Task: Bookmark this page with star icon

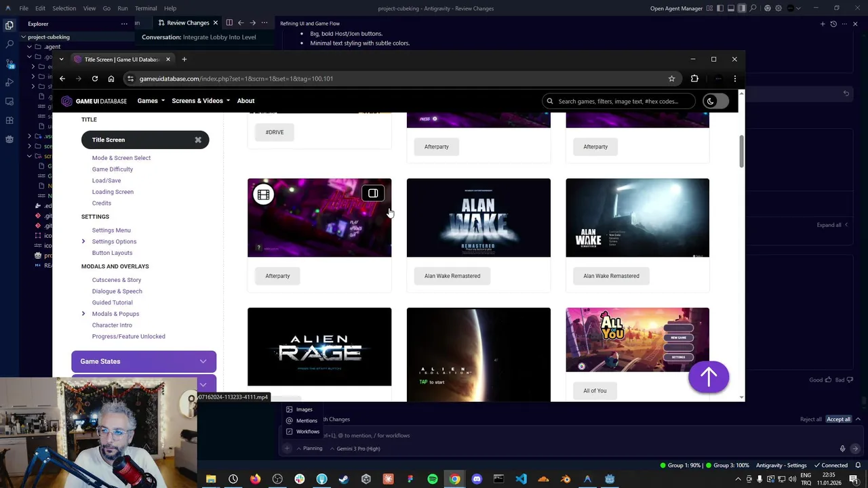Action: pyautogui.click(x=671, y=79)
